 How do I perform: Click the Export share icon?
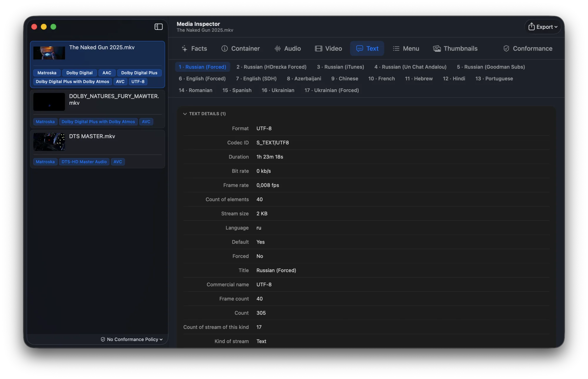(531, 26)
